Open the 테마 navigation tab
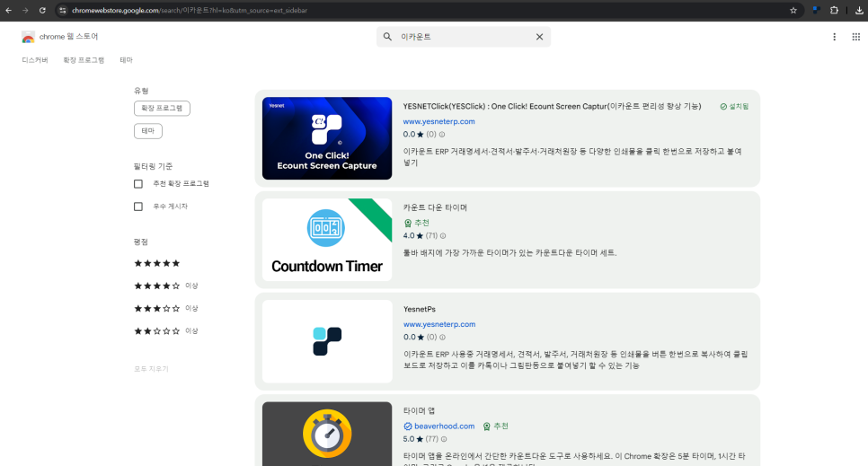Viewport: 868px width, 466px height. click(x=126, y=60)
